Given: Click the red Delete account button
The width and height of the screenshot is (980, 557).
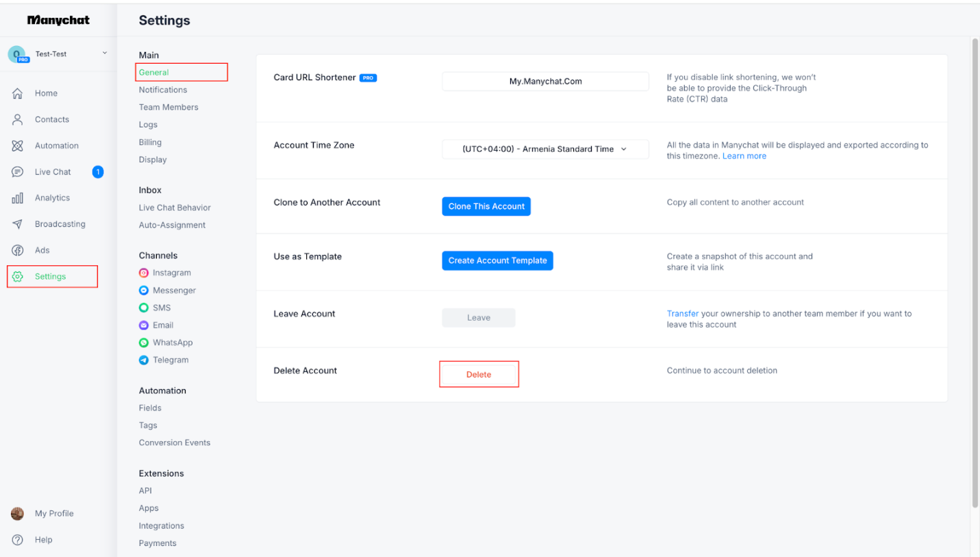Looking at the screenshot, I should (x=479, y=374).
